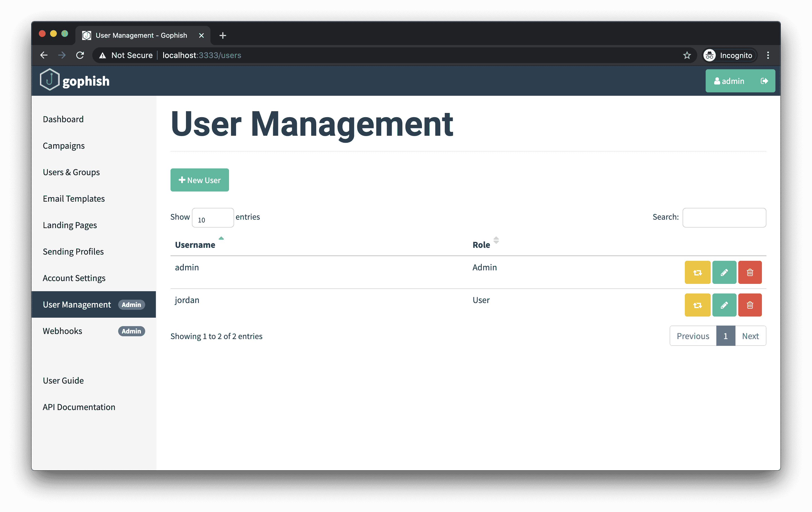Viewport: 812px width, 512px height.
Task: Bookmark this page with the star icon
Action: click(x=687, y=55)
